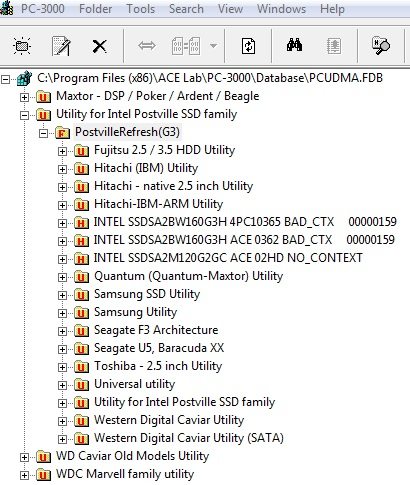Screen dimensions: 410x485
Task: Open dropdown arrow next to compare icon
Action: tap(213, 46)
